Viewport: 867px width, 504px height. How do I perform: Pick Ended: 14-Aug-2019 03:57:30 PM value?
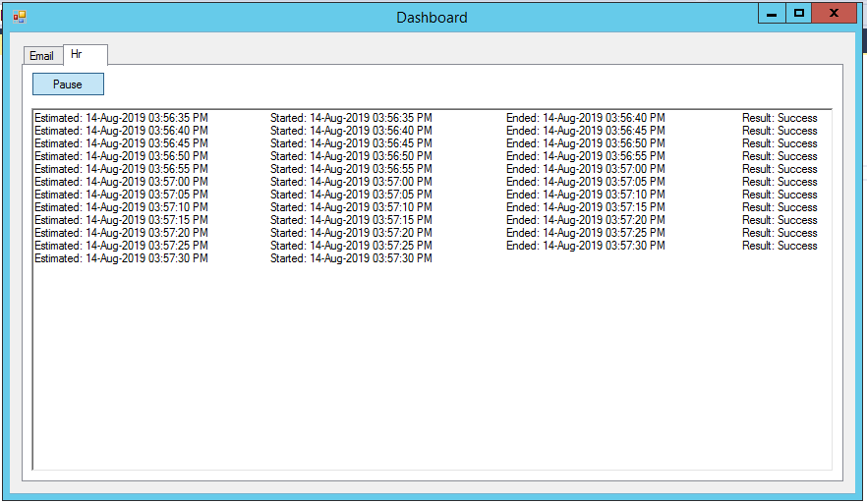click(586, 245)
